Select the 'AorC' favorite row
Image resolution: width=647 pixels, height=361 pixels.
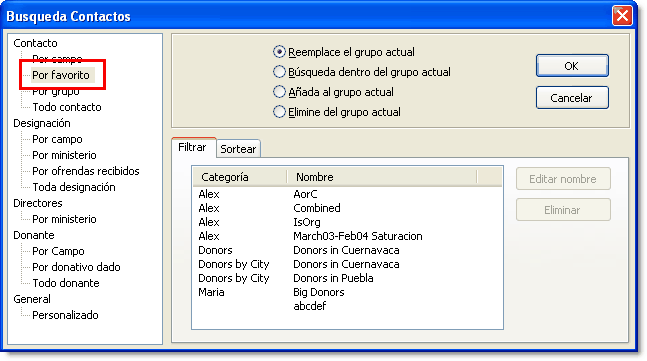[x=347, y=194]
